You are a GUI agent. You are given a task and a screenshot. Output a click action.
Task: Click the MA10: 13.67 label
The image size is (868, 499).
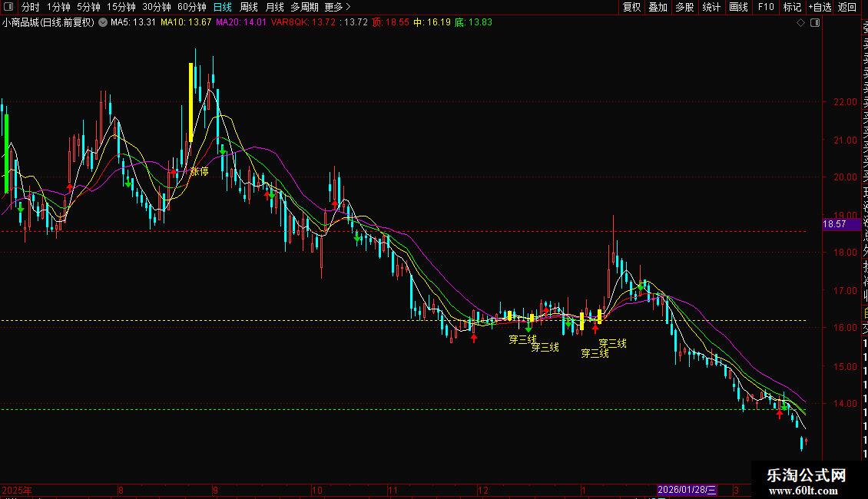[x=186, y=23]
